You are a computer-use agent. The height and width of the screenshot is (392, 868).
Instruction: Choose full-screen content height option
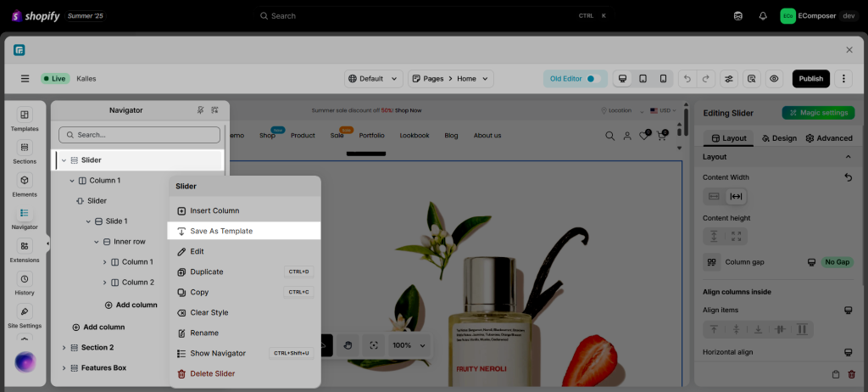pos(737,237)
